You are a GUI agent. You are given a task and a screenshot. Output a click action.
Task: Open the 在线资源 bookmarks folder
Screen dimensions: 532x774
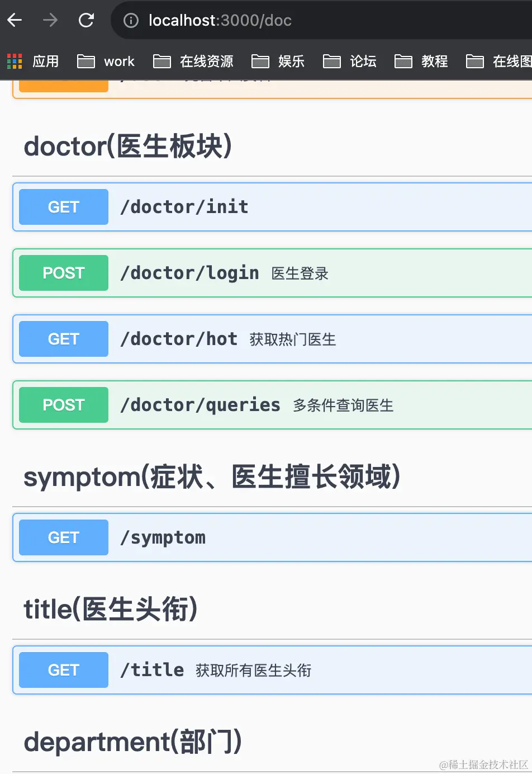coord(193,61)
